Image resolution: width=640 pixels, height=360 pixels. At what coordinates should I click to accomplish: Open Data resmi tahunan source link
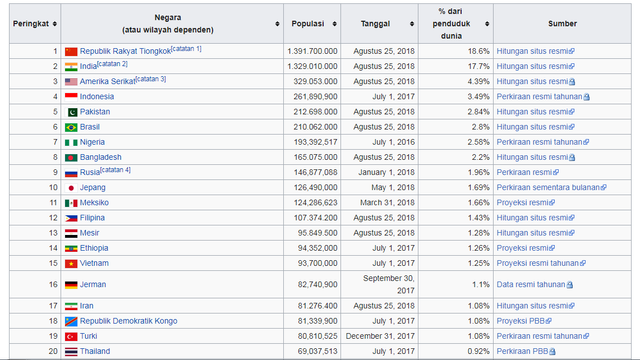click(534, 284)
